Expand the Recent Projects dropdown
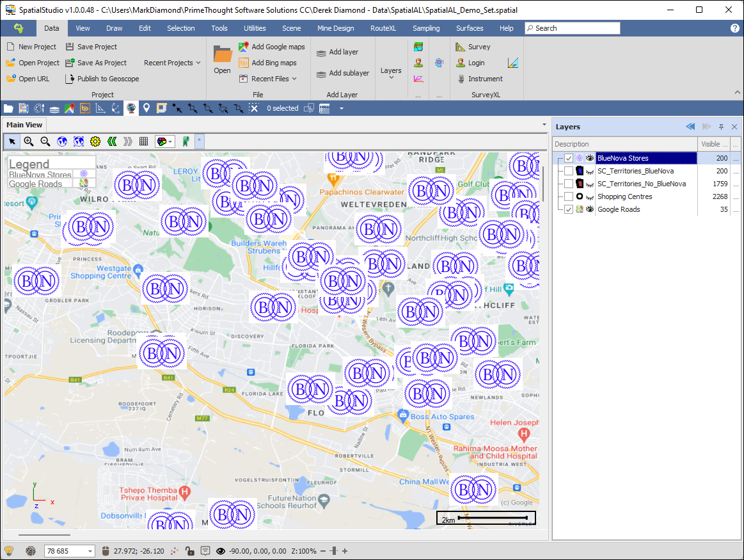 [172, 63]
